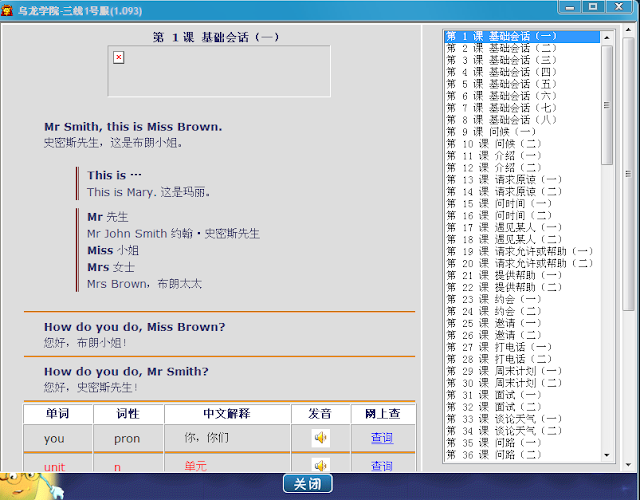Click the lesson list scrollbar thumb

[x=607, y=105]
